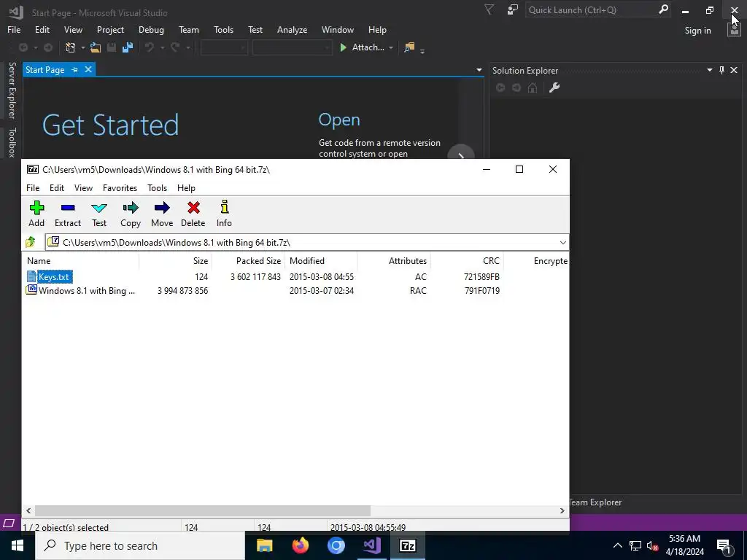This screenshot has width=747, height=560.
Task: Sort by the Packed Size column header
Action: point(248,260)
